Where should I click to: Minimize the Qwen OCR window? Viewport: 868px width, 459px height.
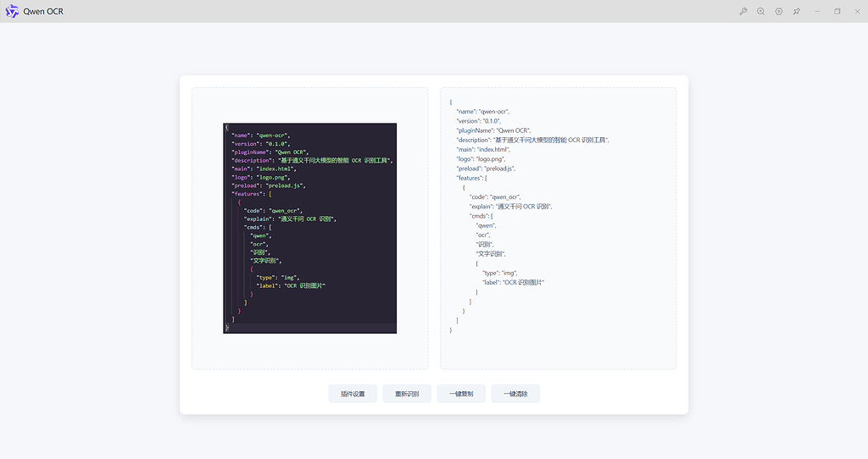[816, 11]
